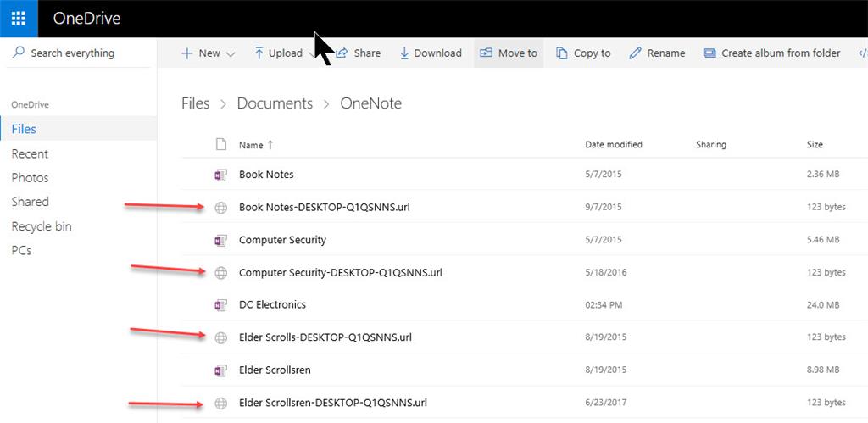Open the Upload button

(284, 53)
